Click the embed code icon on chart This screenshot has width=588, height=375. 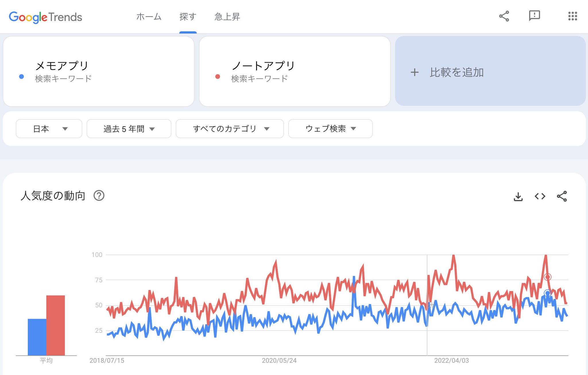[x=540, y=196]
